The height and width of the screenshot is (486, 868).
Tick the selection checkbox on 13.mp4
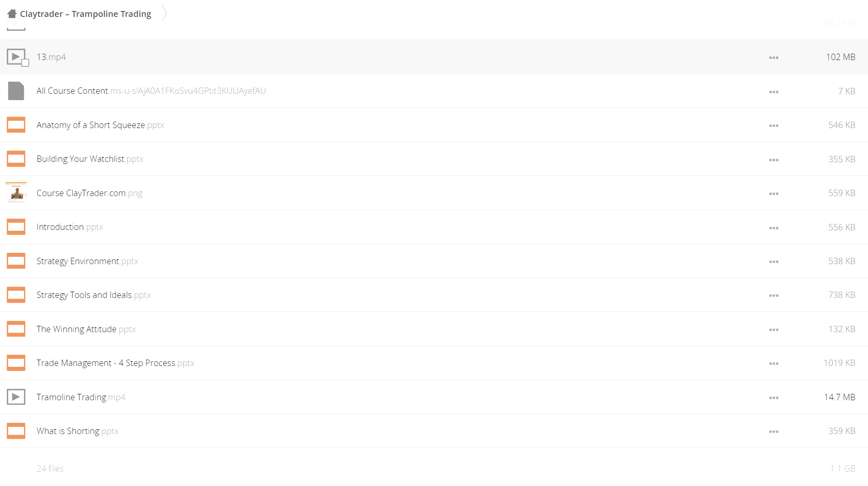[x=25, y=63]
